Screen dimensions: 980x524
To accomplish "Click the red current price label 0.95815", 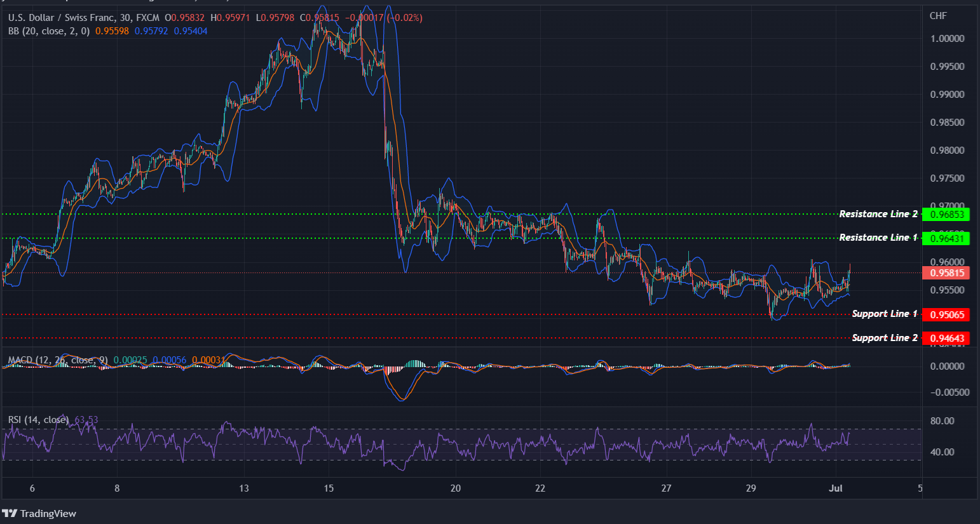I will pos(946,273).
